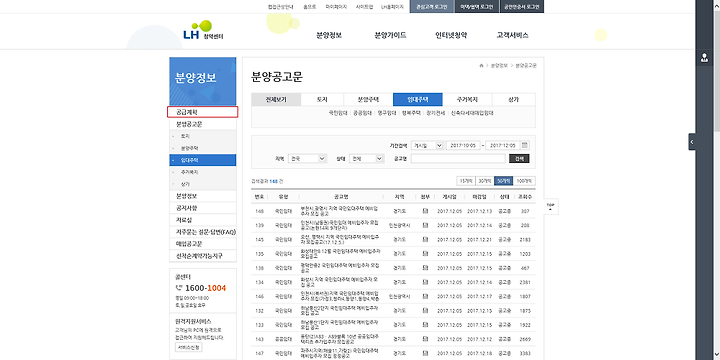Open the 상태 (전체) status dropdown
This screenshot has width=720, height=360.
click(x=366, y=158)
